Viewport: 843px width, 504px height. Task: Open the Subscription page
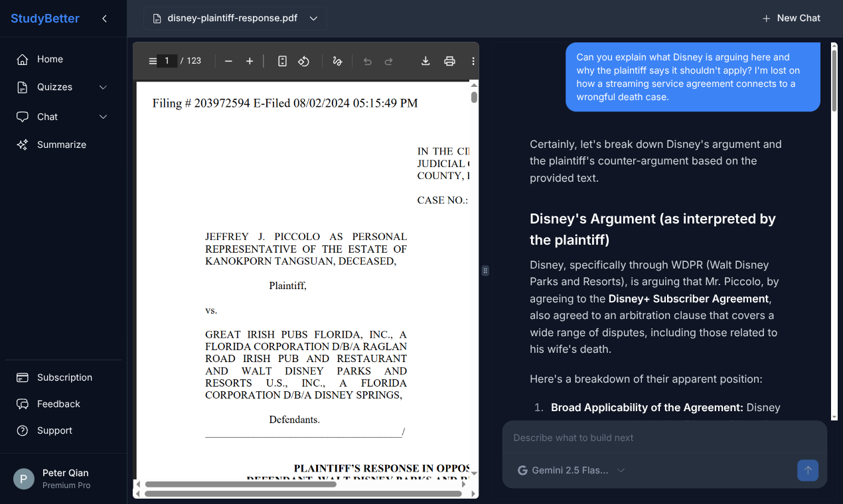tap(64, 377)
